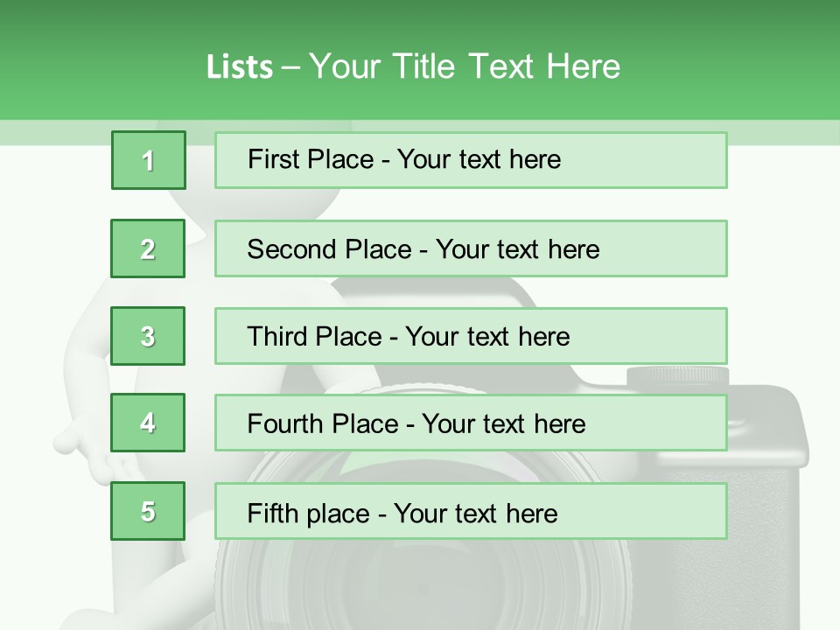Click the number 5 list box

click(149, 511)
